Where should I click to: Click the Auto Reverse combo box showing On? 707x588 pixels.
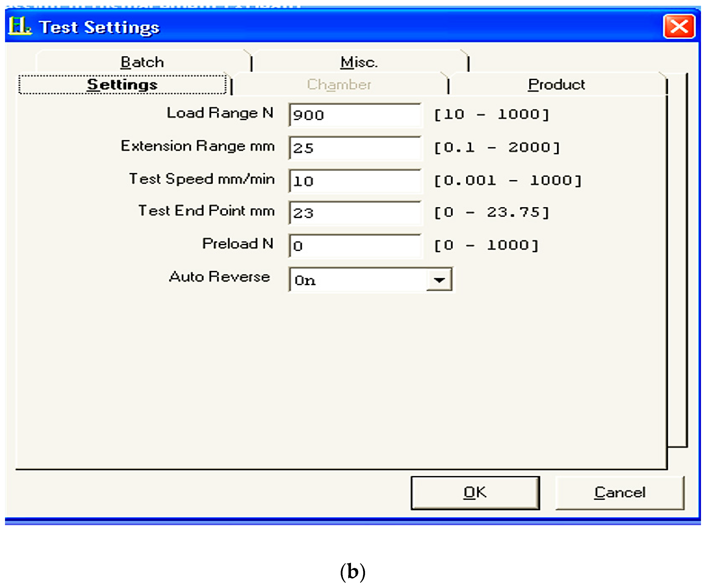357,279
